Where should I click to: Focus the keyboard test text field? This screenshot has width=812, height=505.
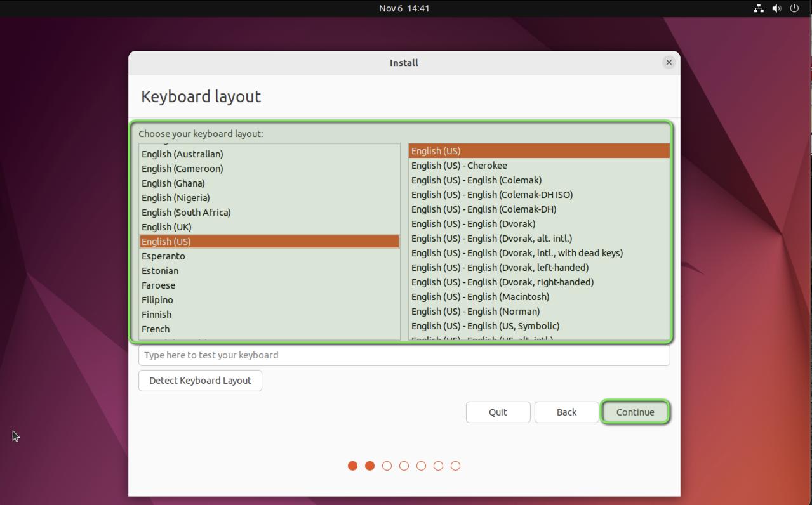pyautogui.click(x=404, y=355)
